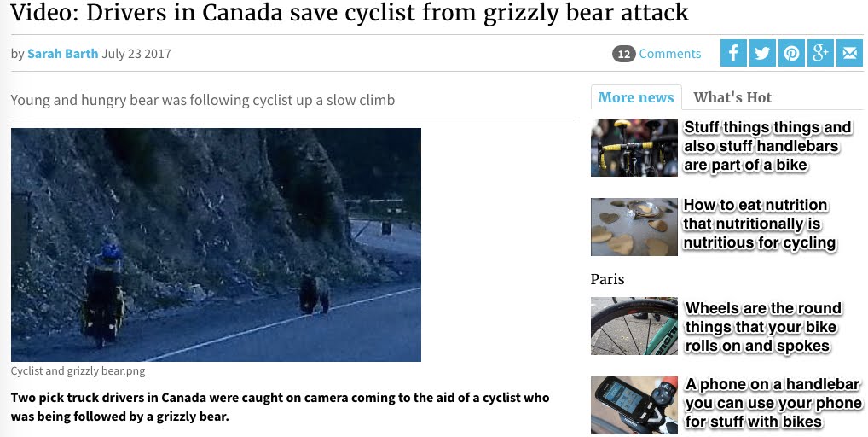This screenshot has height=437, width=868.
Task: Open the cyclist and grizzly bear video image
Action: coord(216,244)
